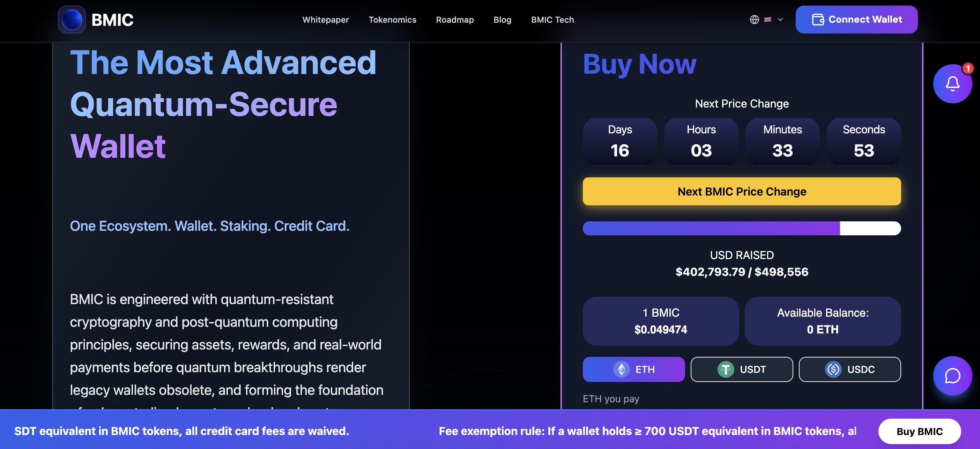Select ETH as payment currency
Image resolution: width=980 pixels, height=449 pixels.
pos(634,369)
